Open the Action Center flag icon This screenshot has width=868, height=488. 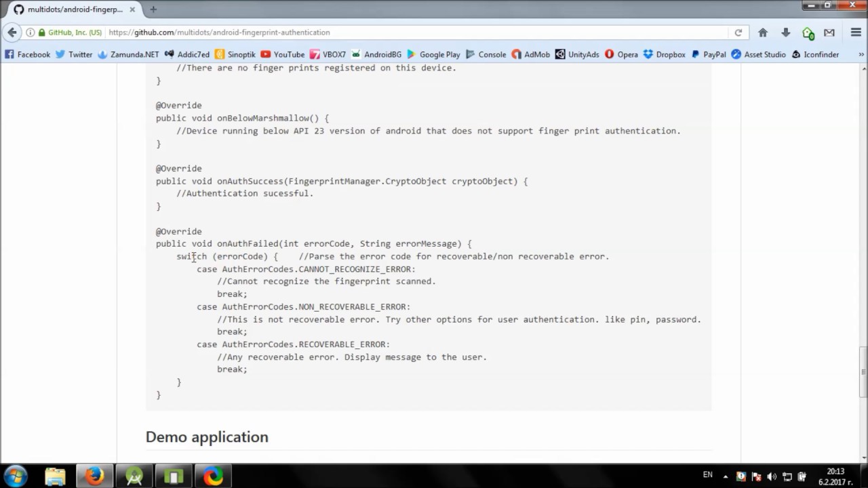(756, 476)
